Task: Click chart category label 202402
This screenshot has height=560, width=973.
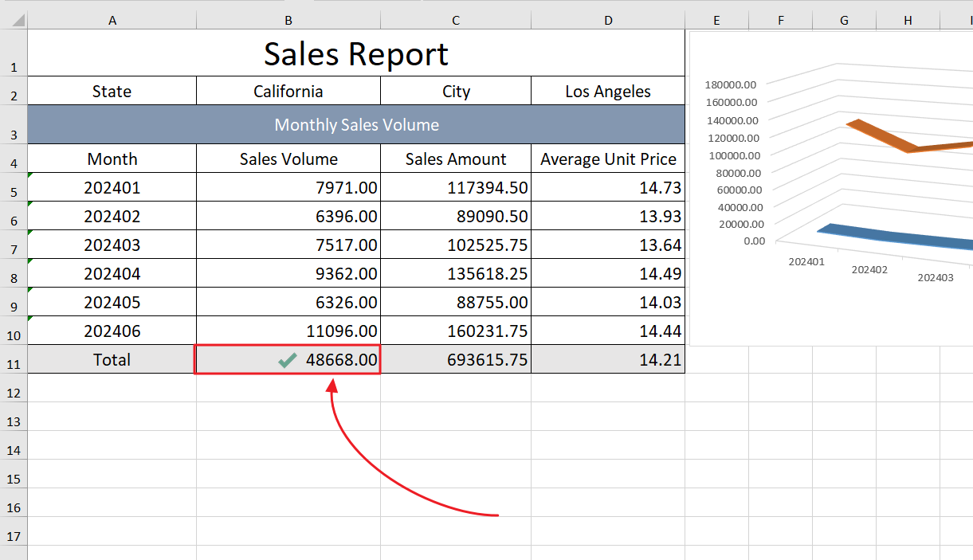Action: pos(869,269)
